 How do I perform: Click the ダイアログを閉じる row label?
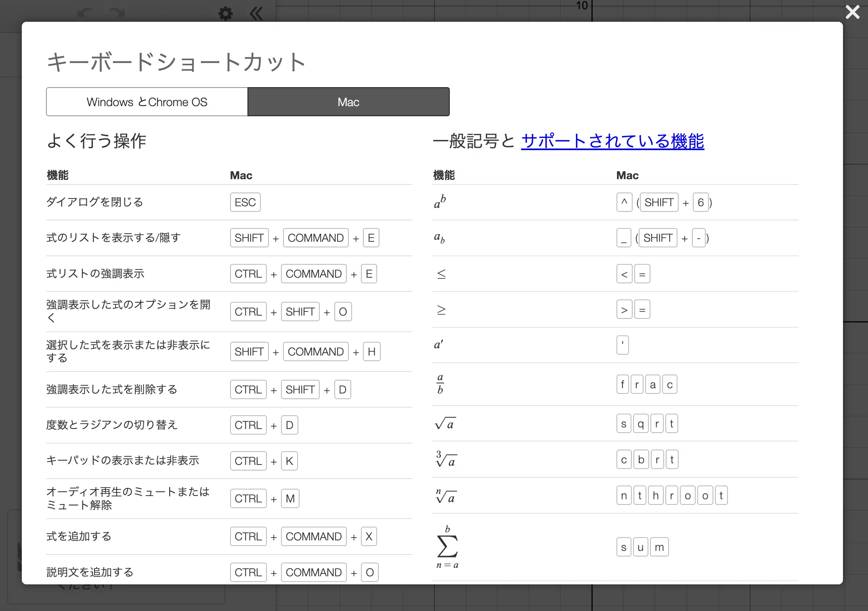point(95,202)
